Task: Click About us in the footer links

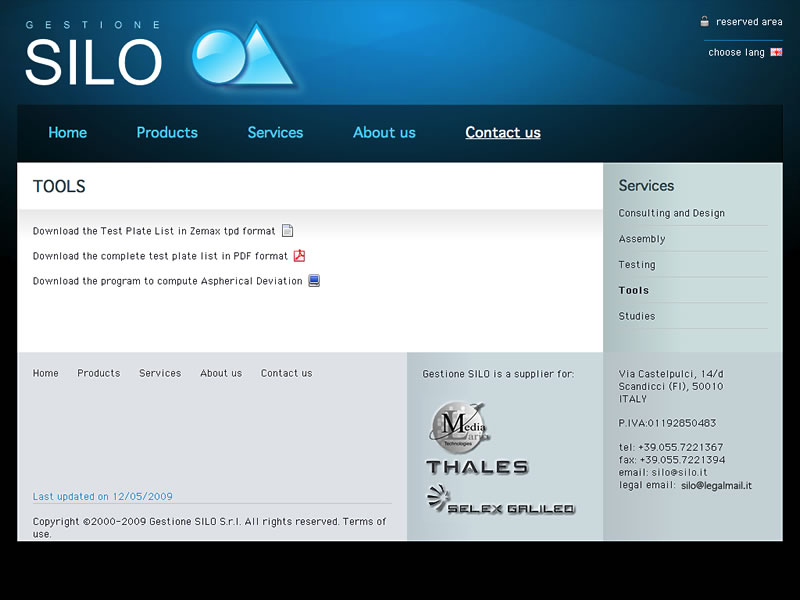Action: point(221,373)
